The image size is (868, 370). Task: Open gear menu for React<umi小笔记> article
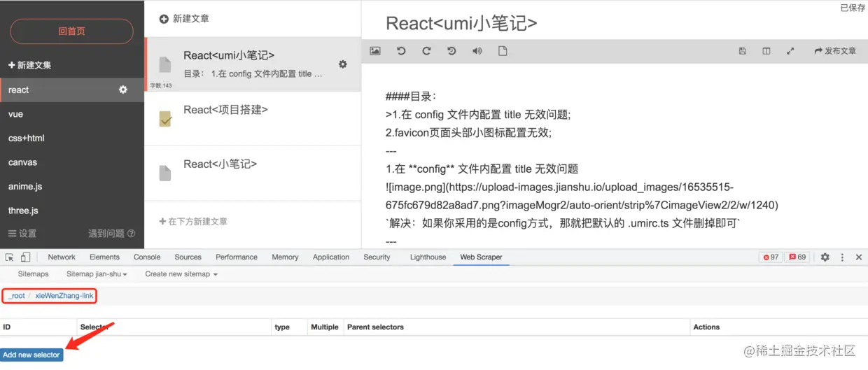click(342, 64)
